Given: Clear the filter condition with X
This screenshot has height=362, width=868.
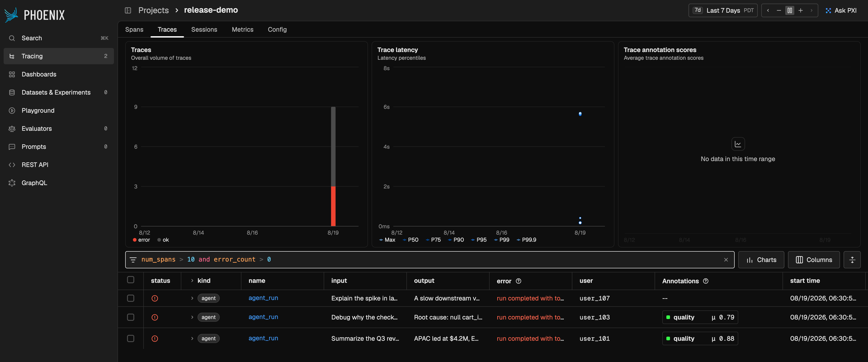Looking at the screenshot, I should [726, 260].
